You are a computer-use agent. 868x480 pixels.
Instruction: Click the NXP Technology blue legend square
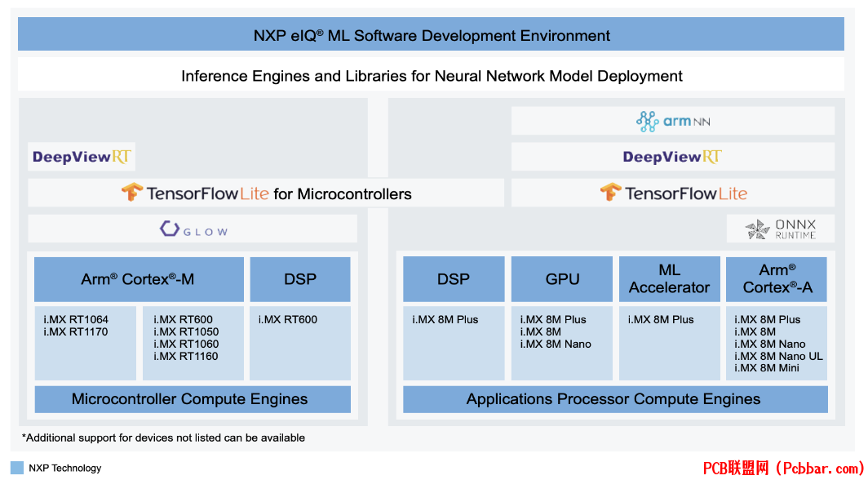point(17,468)
